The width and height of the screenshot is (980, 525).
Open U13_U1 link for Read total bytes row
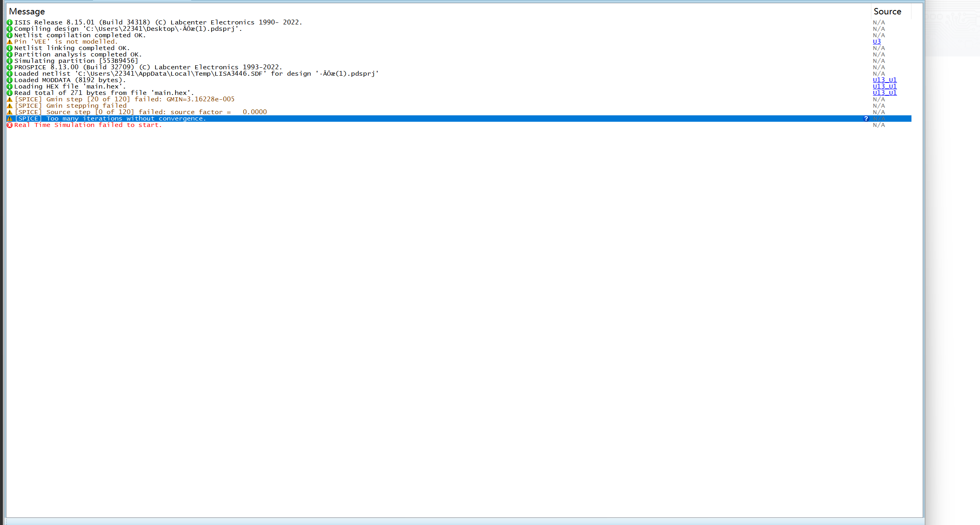click(x=885, y=93)
